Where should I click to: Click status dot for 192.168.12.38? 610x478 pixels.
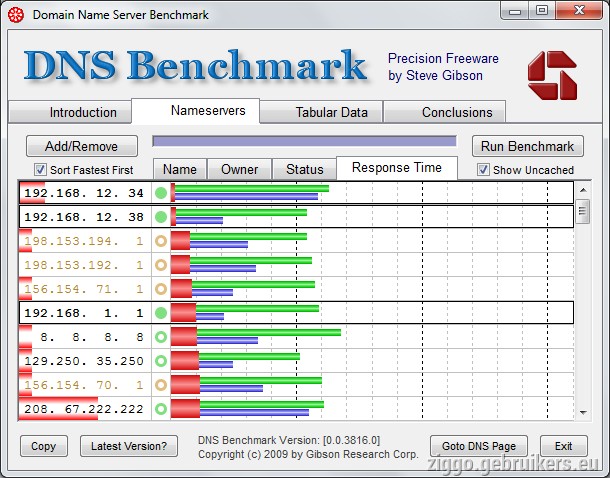click(161, 217)
